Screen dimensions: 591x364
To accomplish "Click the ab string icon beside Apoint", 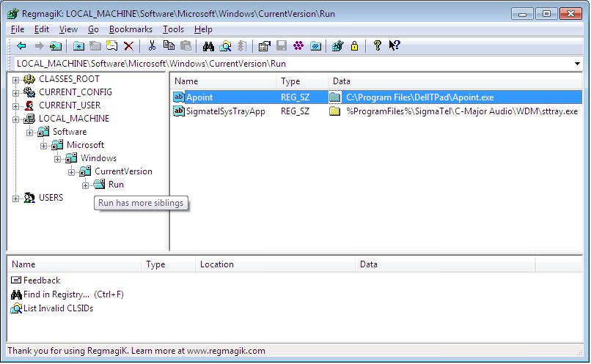I will coord(179,97).
